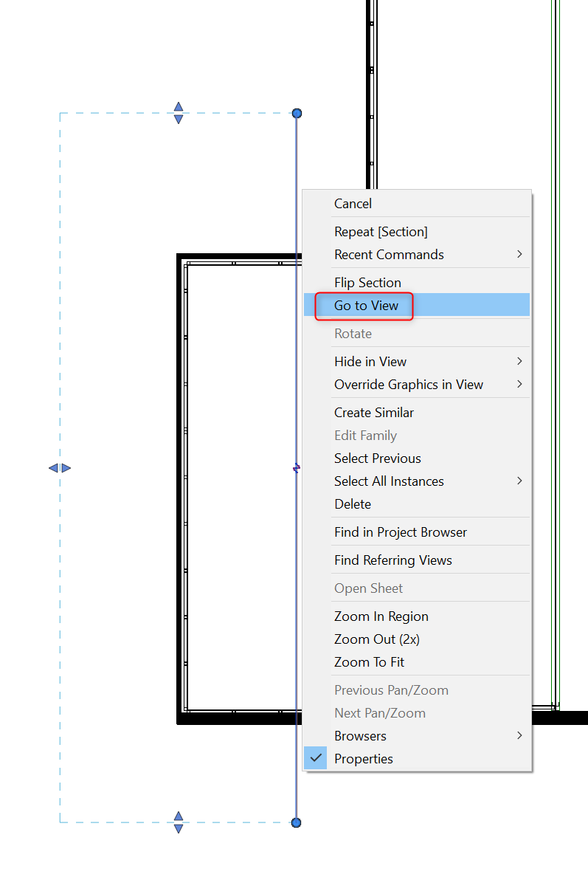Click the section line break symbol

coord(297,467)
